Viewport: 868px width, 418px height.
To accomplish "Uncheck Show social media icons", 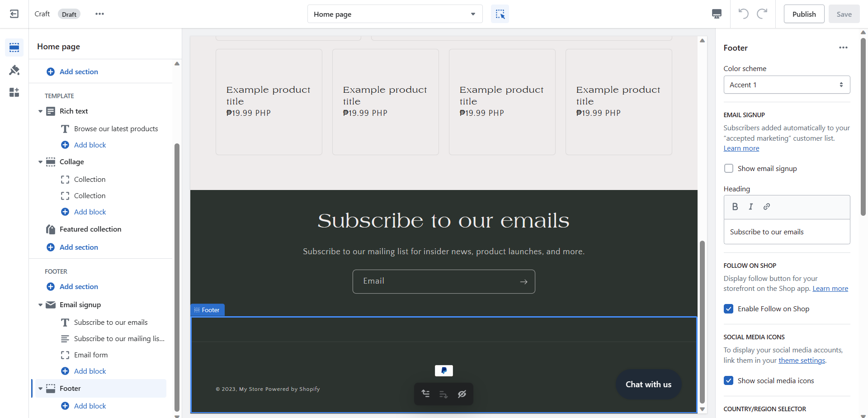I will (729, 380).
